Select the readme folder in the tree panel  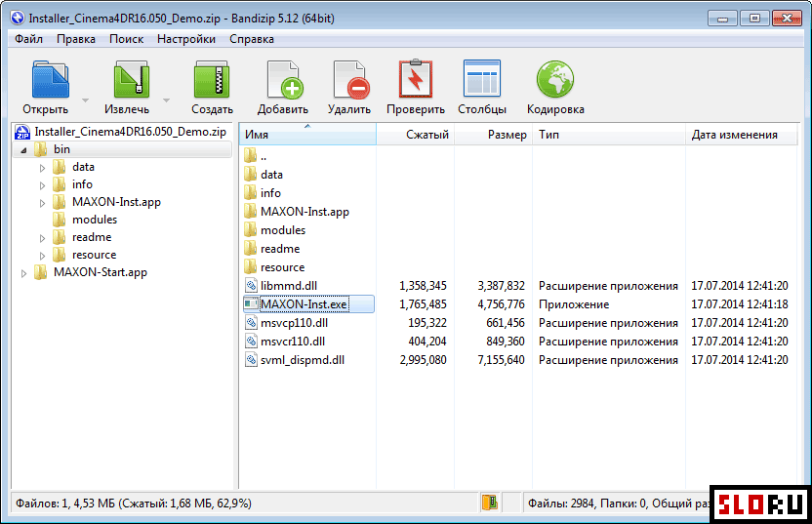[82, 237]
